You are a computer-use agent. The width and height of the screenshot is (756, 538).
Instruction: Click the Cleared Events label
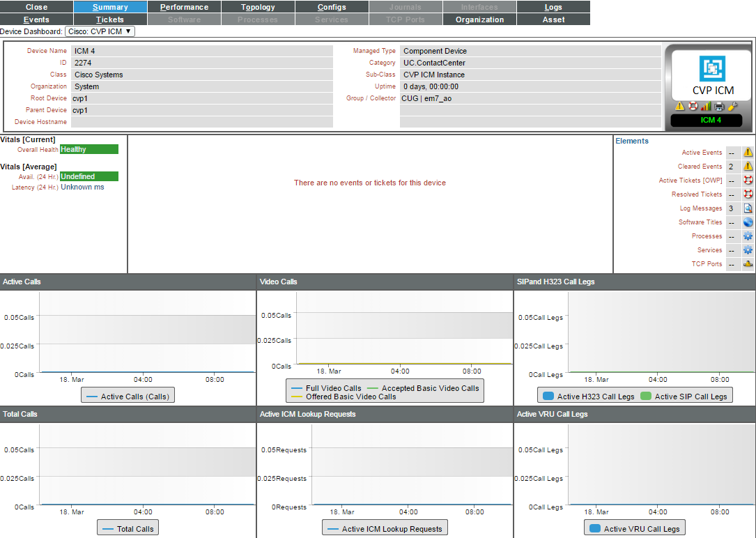click(x=700, y=167)
